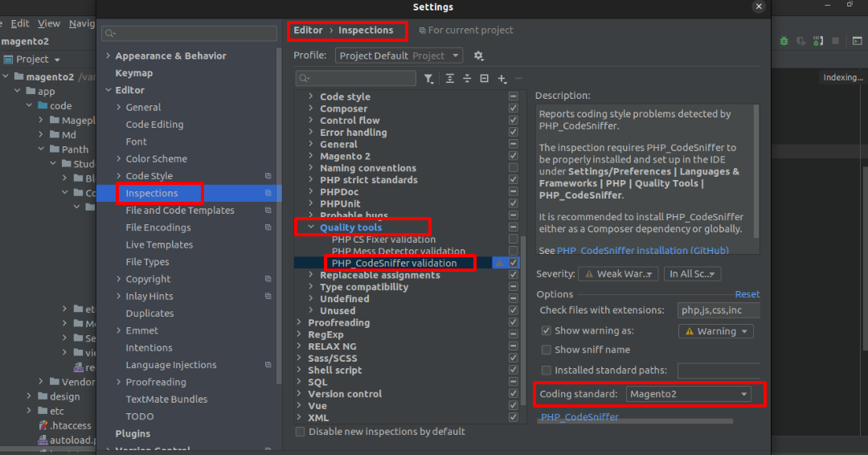868x455 pixels.
Task: Open the View menu in IDE window
Action: coord(49,23)
